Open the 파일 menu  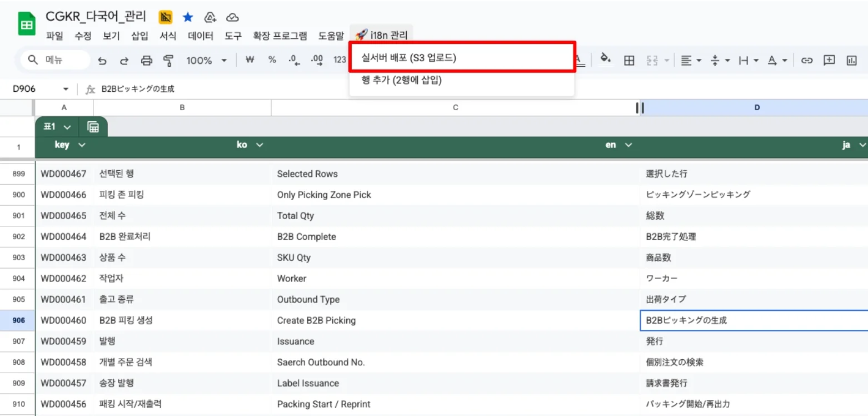[54, 36]
